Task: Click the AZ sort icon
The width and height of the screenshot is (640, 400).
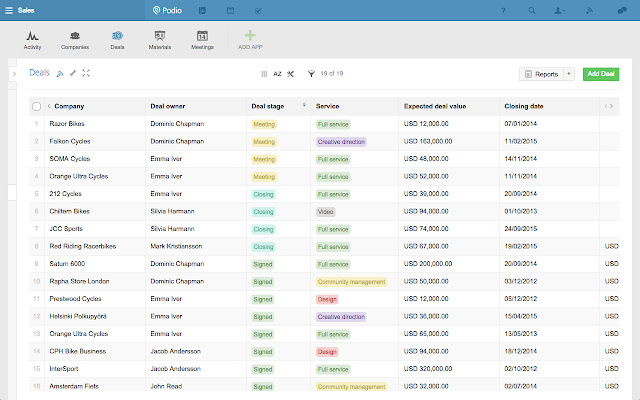Action: coord(277,74)
